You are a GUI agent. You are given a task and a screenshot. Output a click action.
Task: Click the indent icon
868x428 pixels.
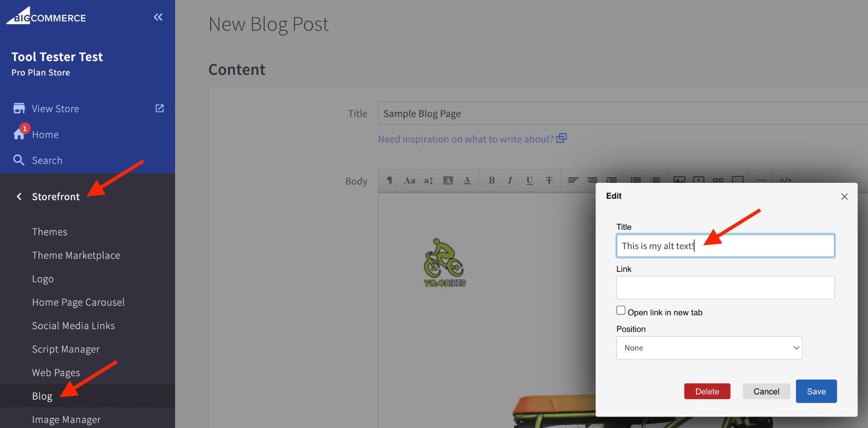coord(612,181)
